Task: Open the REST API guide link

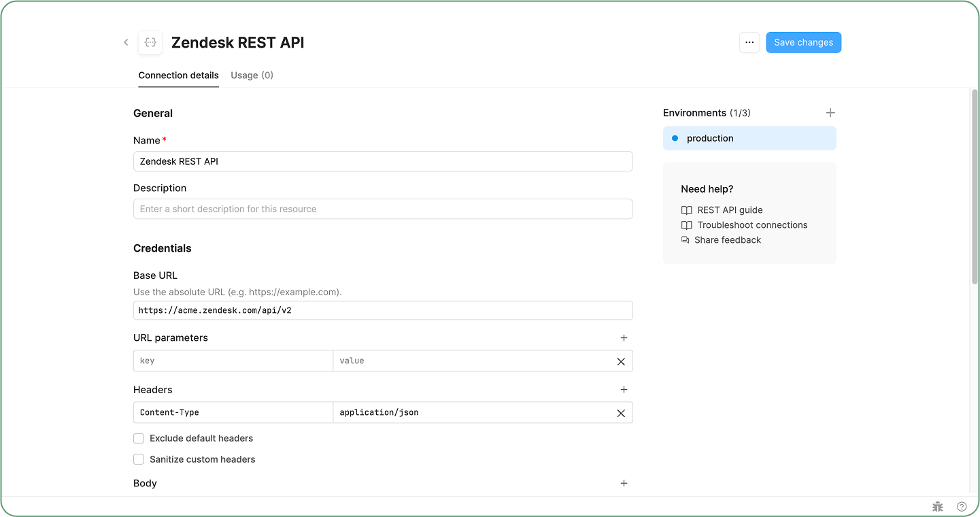Action: pos(730,210)
